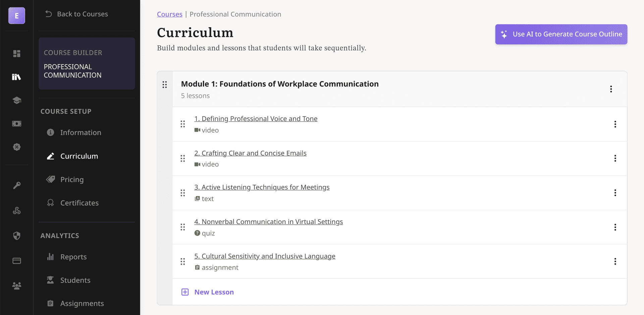The width and height of the screenshot is (644, 315).
Task: Open the key icon in left rail
Action: [x=17, y=185]
